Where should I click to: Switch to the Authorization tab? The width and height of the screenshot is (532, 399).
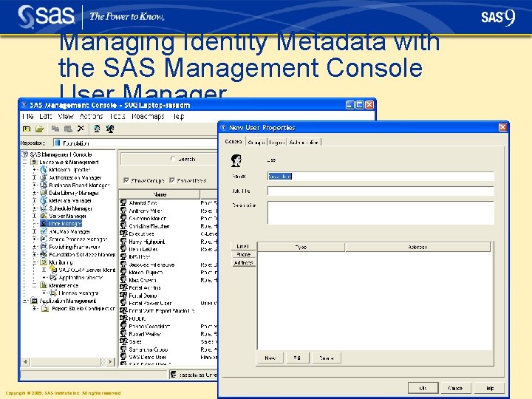304,142
